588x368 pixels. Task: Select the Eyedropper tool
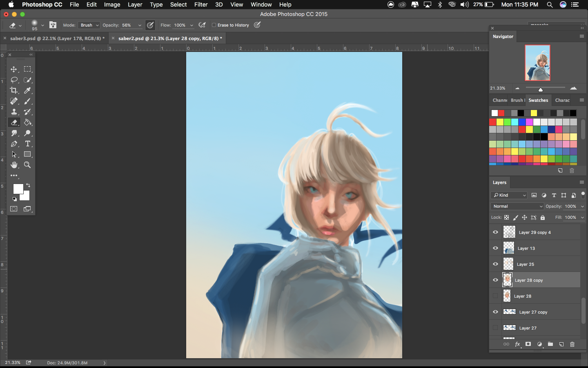27,90
